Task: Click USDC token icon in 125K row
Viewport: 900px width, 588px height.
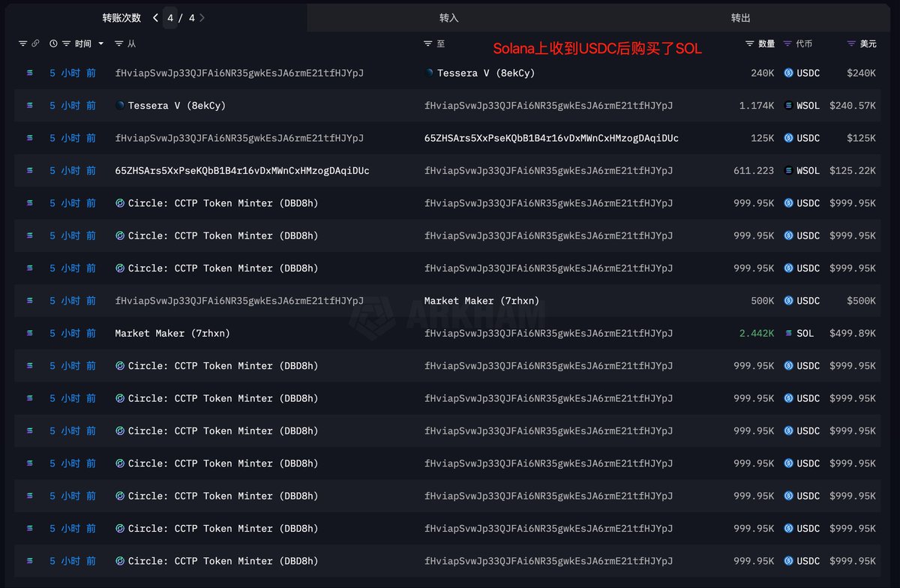Action: [x=788, y=138]
